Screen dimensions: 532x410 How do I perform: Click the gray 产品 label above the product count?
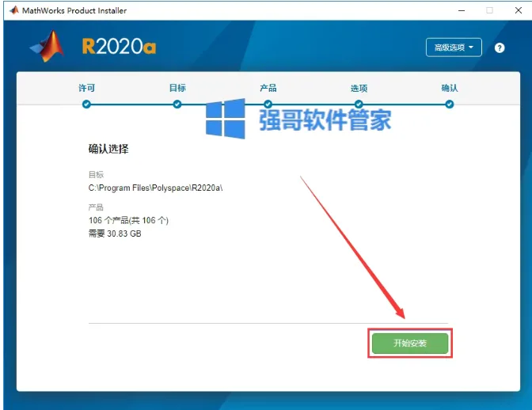click(96, 207)
